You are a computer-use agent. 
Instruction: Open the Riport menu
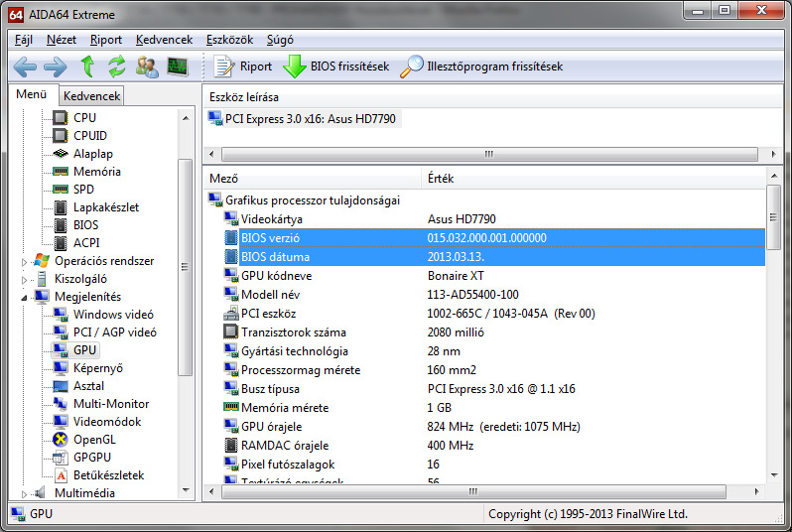[106, 40]
